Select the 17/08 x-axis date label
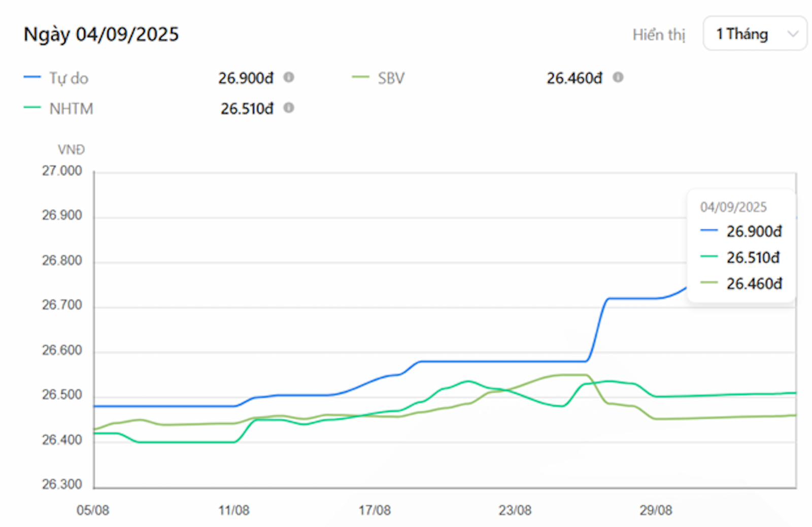 [x=375, y=510]
